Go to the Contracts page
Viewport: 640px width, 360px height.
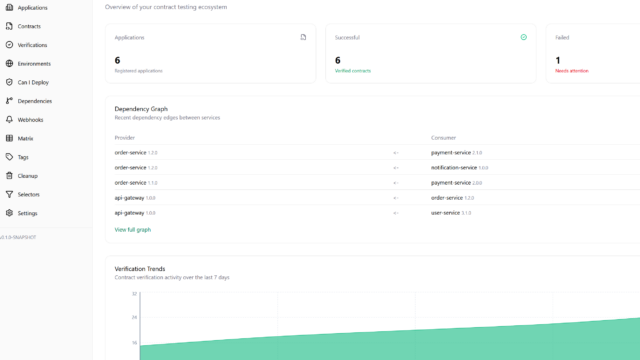click(29, 26)
